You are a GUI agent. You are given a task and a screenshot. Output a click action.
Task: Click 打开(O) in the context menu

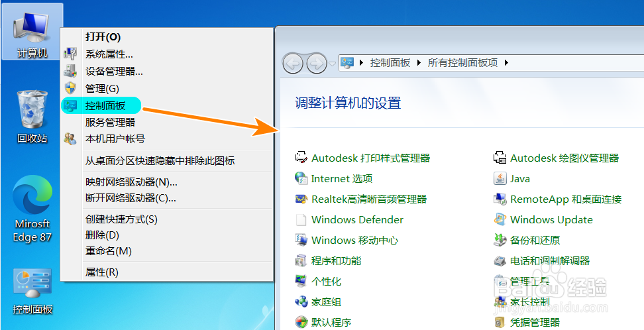pyautogui.click(x=103, y=37)
